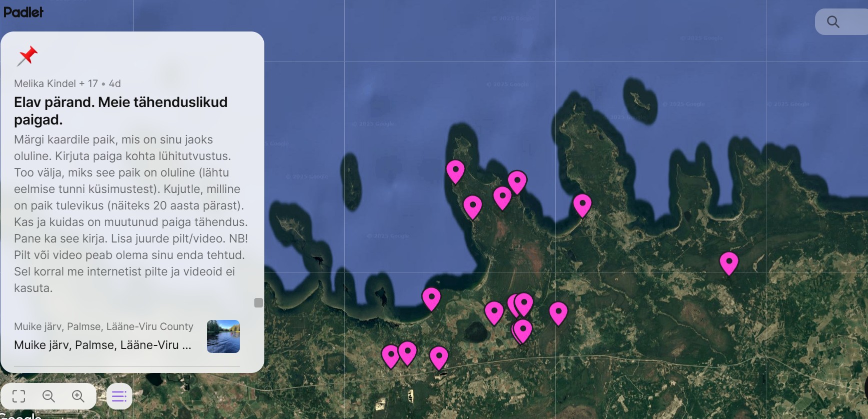Click the red pushpin icon in panel

point(27,55)
